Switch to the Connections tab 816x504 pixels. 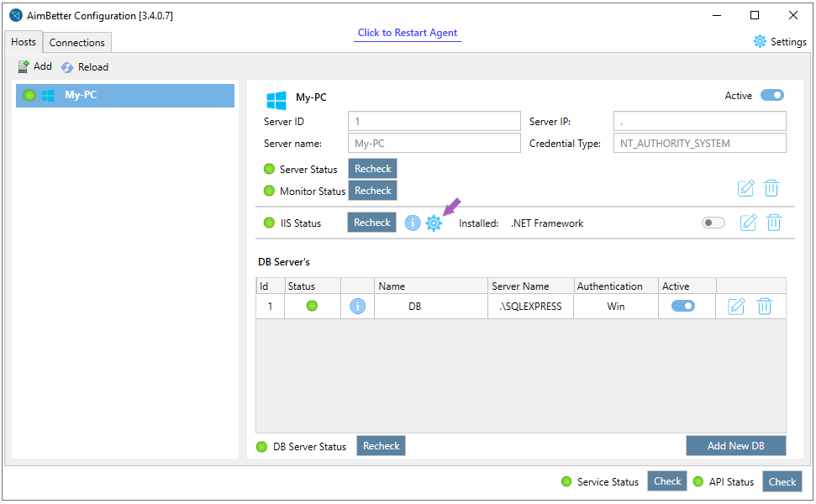(77, 43)
